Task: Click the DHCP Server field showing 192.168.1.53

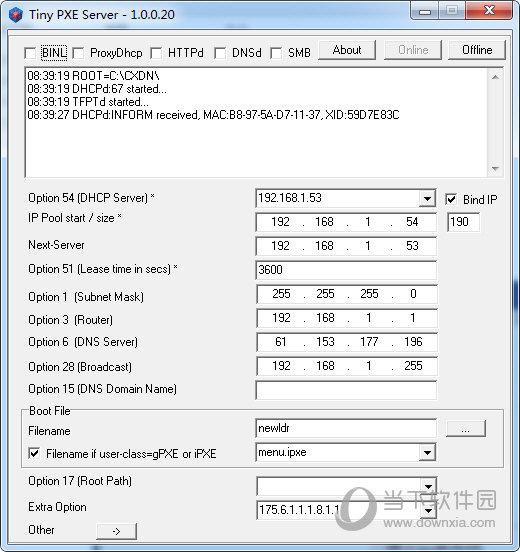Action: (338, 198)
